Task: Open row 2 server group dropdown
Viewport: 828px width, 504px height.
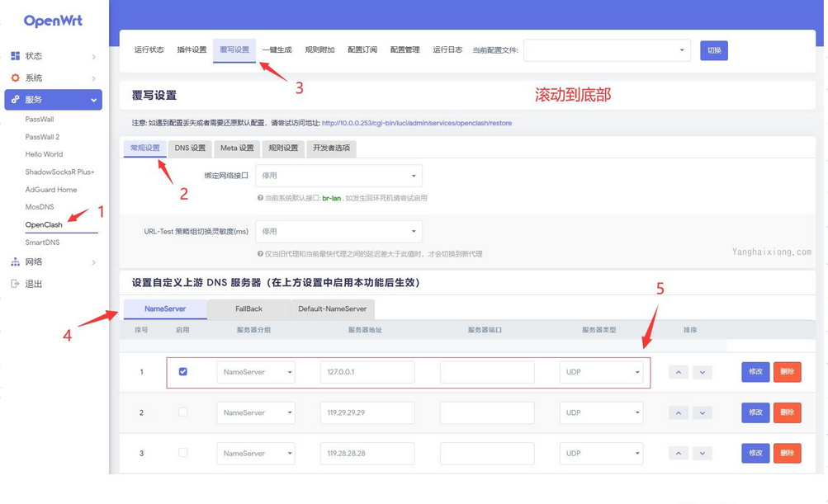Action: point(256,412)
